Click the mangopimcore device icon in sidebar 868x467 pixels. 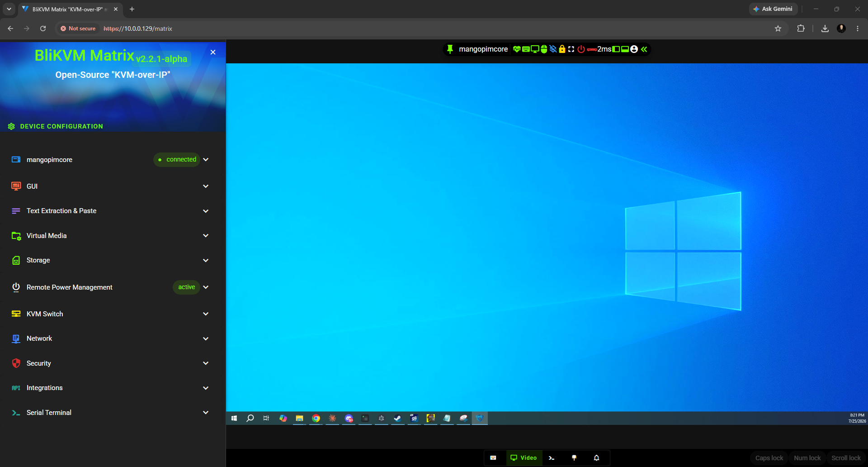16,159
